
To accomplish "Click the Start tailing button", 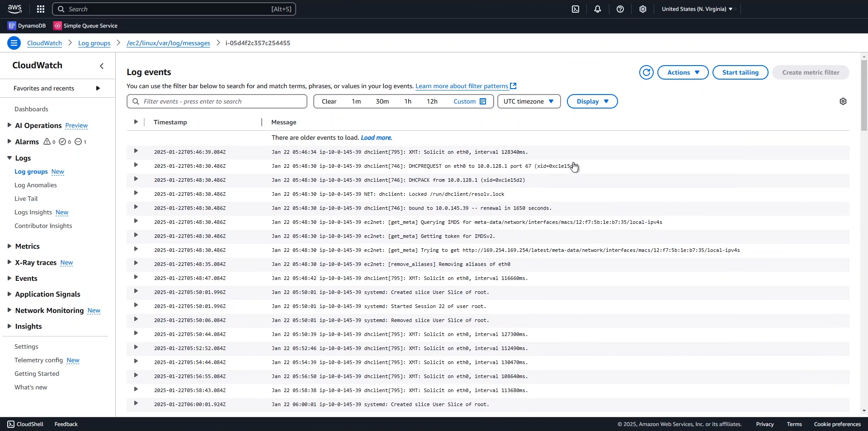I will coord(740,72).
